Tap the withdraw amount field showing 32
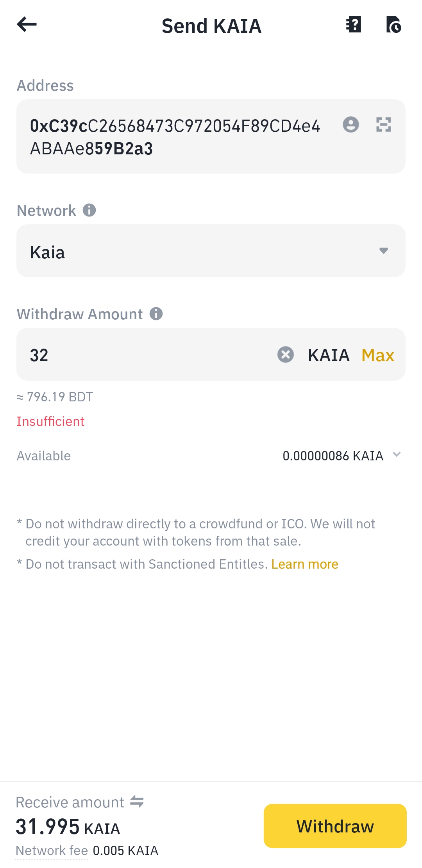Image resolution: width=422 pixels, height=868 pixels. pyautogui.click(x=148, y=355)
